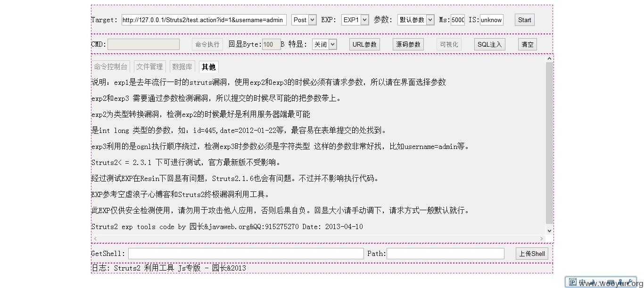Image resolution: width=644 pixels, height=288 pixels.
Task: Click the Target URL input field
Action: tap(204, 20)
